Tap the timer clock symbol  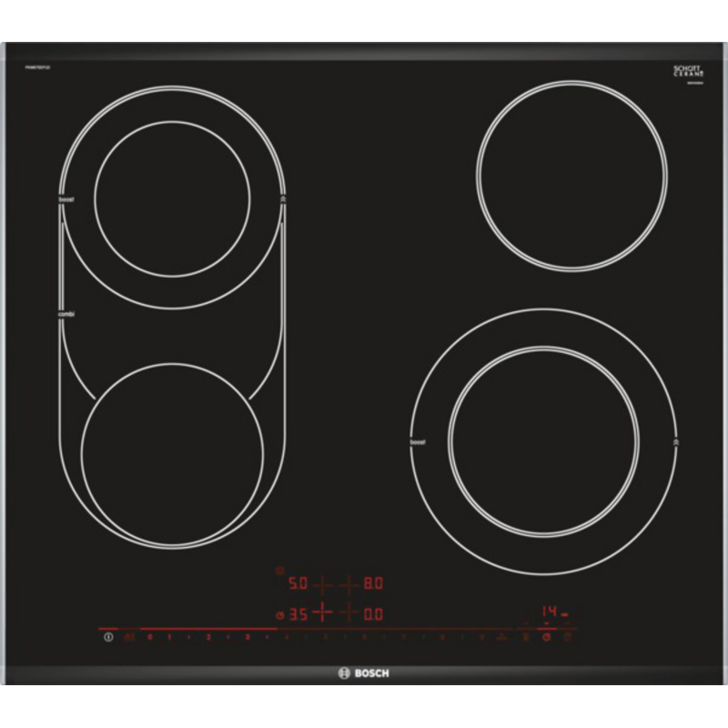[547, 638]
